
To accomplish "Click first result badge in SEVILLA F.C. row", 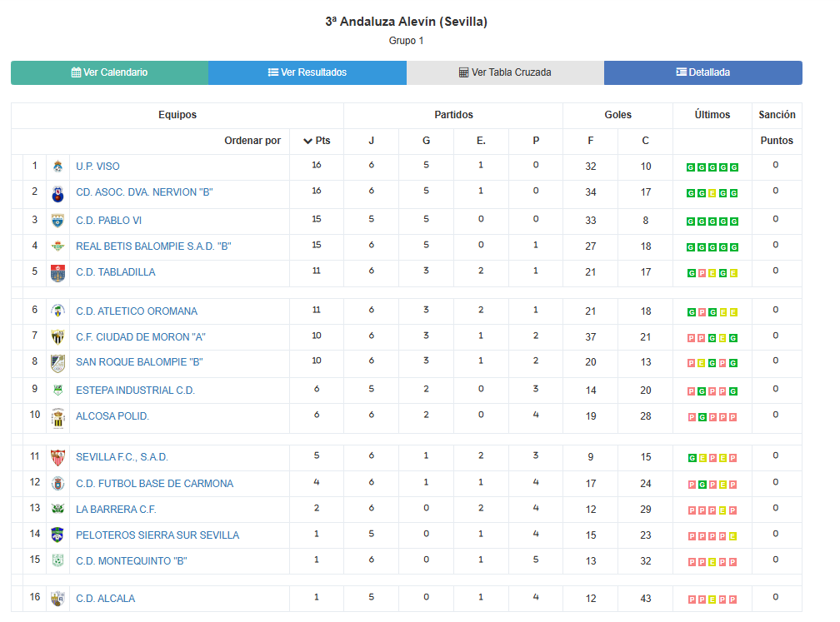I will 692,458.
